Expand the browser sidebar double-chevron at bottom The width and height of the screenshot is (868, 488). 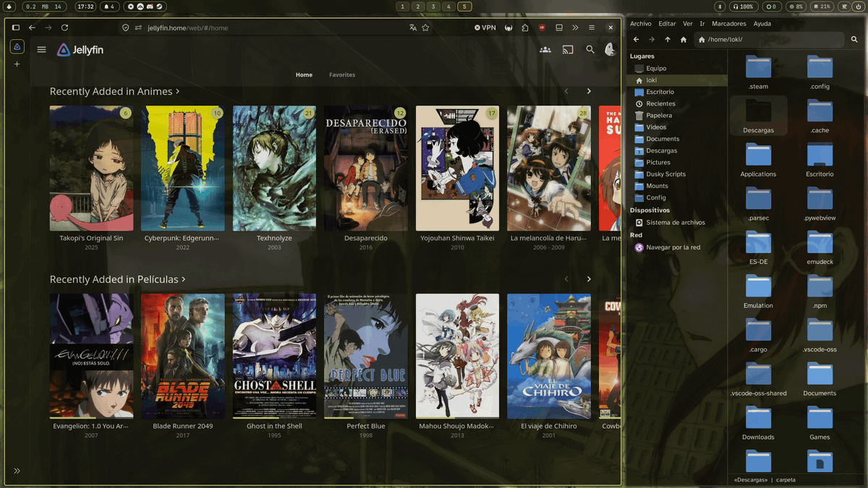click(17, 471)
